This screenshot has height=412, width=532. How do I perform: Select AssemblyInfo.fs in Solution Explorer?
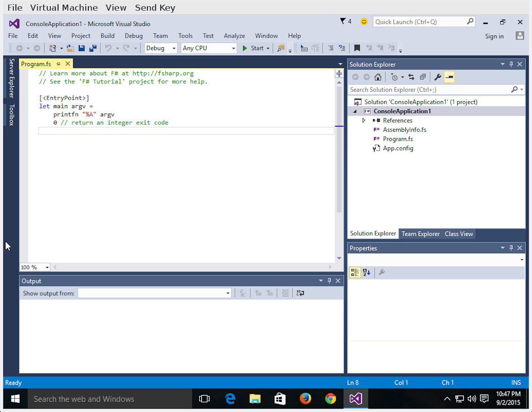click(405, 130)
